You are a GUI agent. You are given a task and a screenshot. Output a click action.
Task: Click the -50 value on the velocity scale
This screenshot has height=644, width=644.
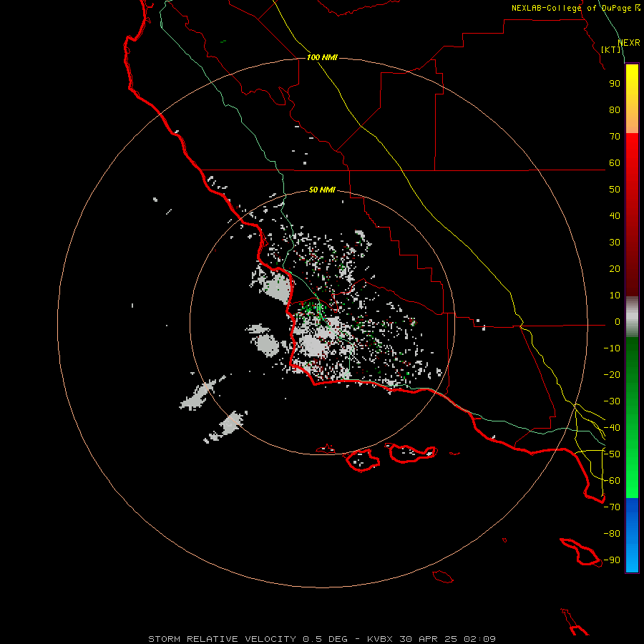point(612,454)
